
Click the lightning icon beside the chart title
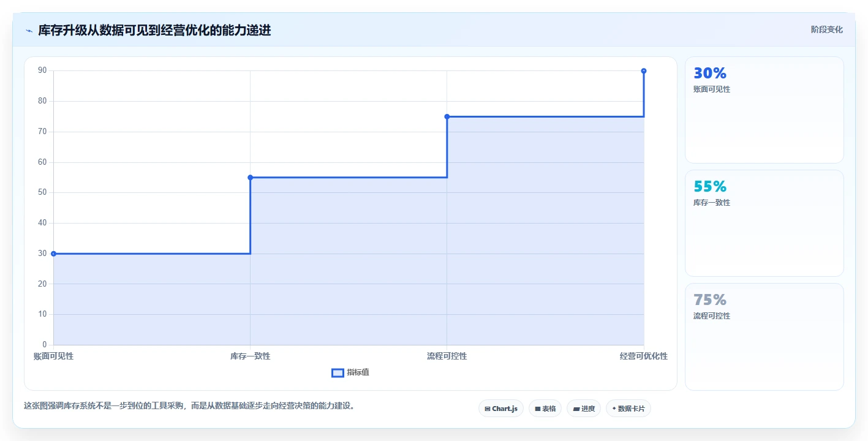pyautogui.click(x=29, y=31)
